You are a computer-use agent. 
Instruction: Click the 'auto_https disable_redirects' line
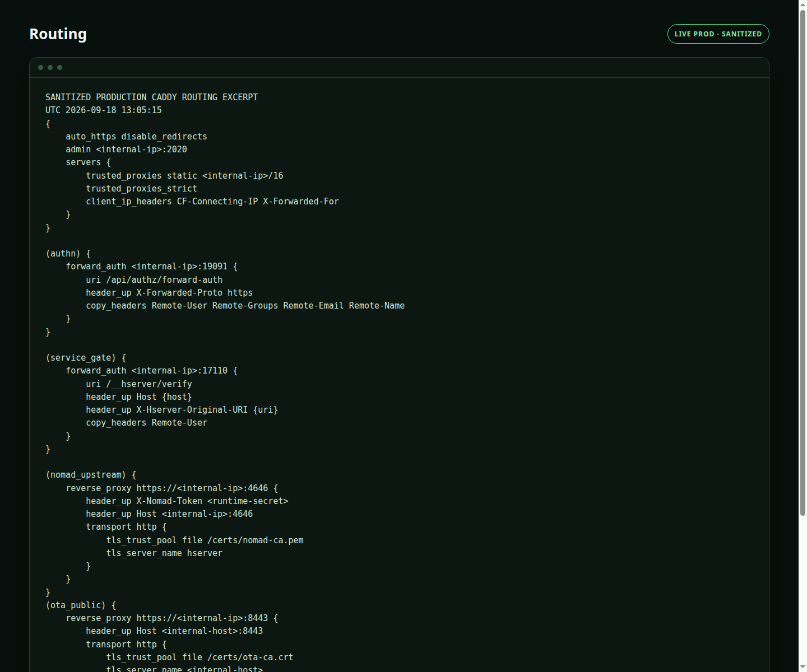pos(136,137)
